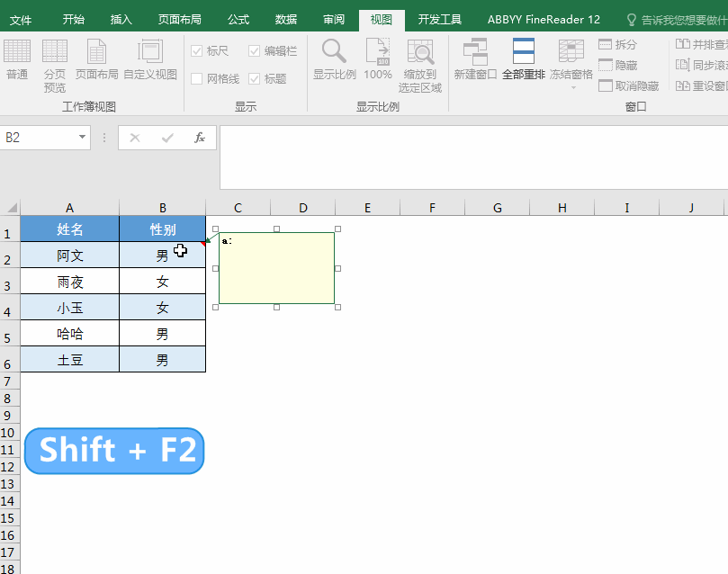Click Reset Window Position (重设窗口位置)

pyautogui.click(x=701, y=85)
